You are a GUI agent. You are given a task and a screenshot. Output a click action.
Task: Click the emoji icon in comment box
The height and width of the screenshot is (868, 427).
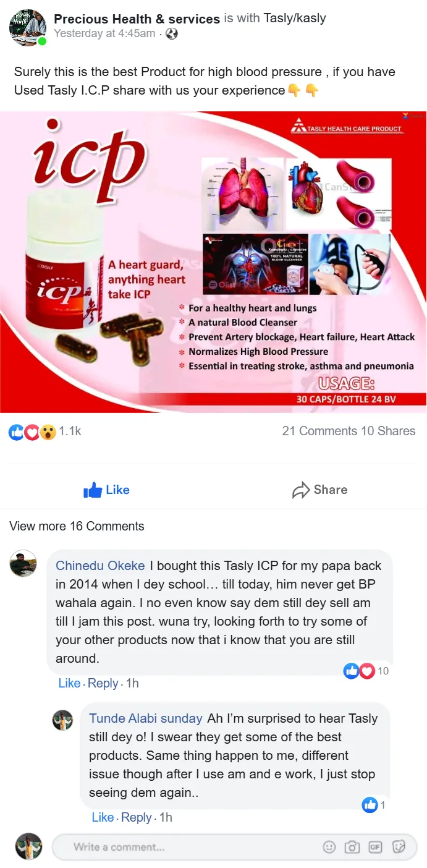click(329, 847)
